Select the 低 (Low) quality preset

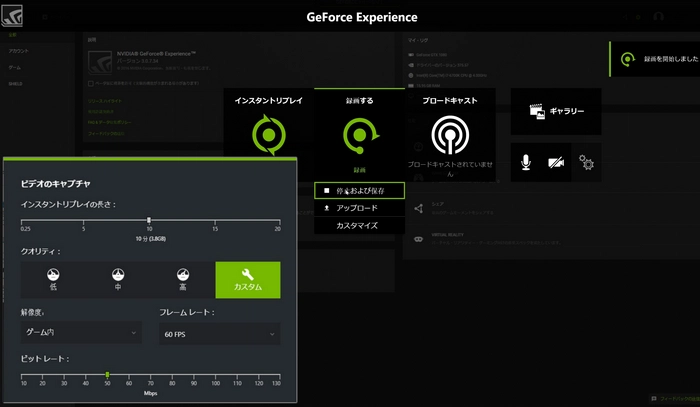pyautogui.click(x=54, y=279)
